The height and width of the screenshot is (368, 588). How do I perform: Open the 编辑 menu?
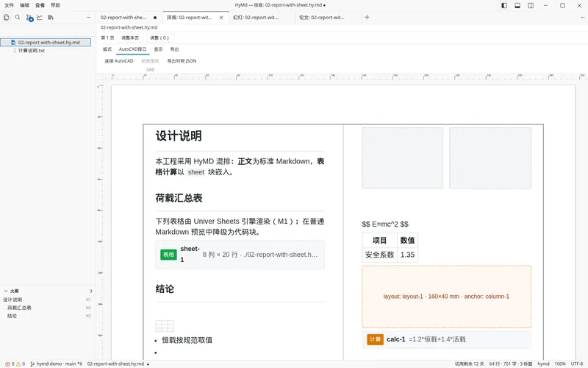pos(24,5)
